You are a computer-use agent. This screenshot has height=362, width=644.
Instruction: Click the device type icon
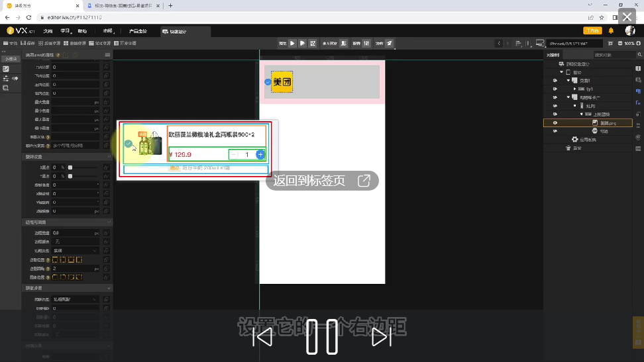(540, 43)
